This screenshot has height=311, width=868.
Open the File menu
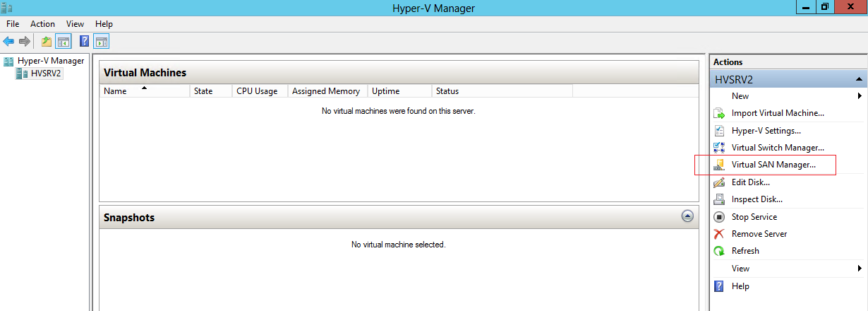[13, 24]
